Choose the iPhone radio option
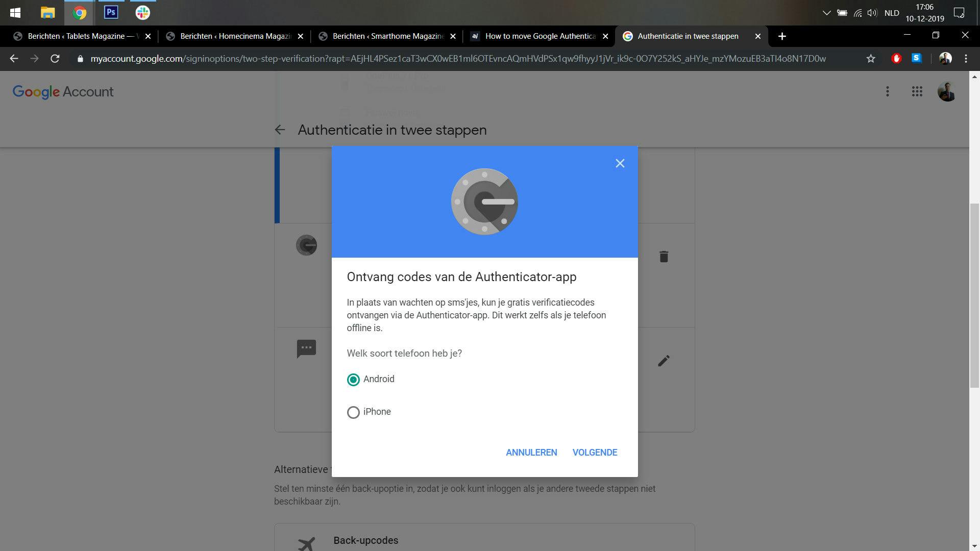This screenshot has width=980, height=551. (x=353, y=412)
